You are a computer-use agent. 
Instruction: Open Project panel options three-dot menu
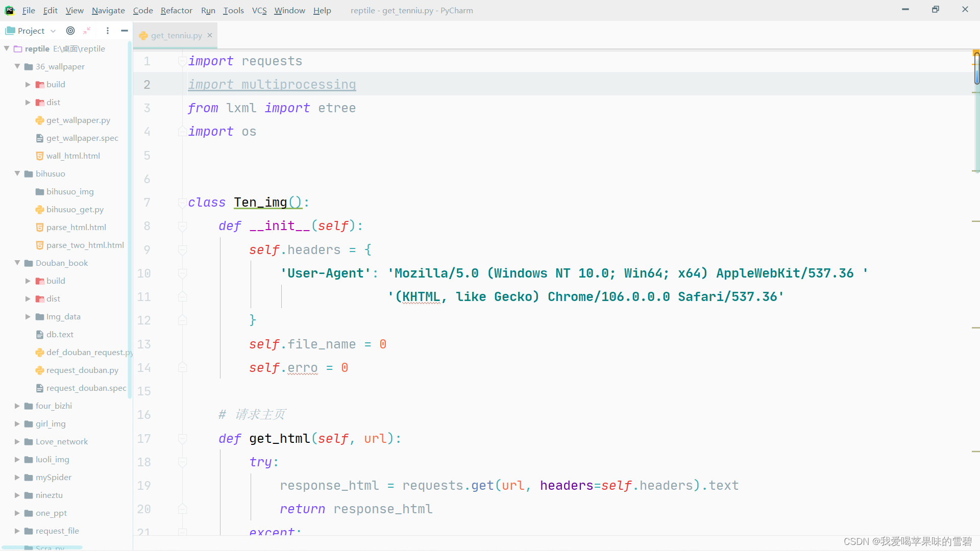108,31
